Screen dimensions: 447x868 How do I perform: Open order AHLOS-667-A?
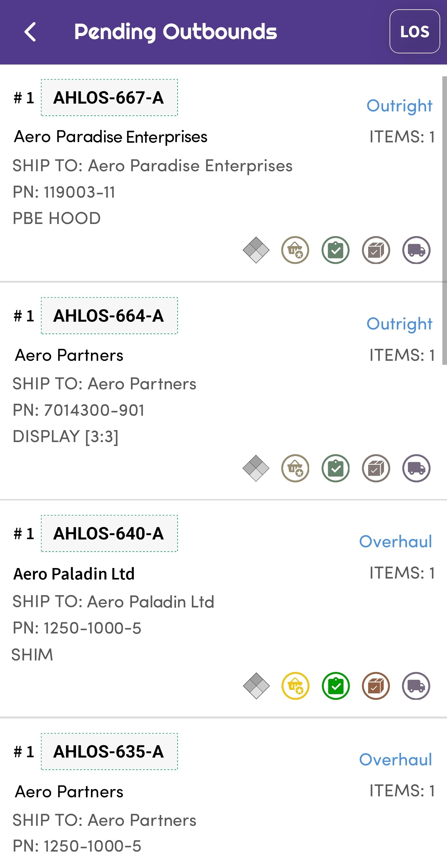(109, 98)
